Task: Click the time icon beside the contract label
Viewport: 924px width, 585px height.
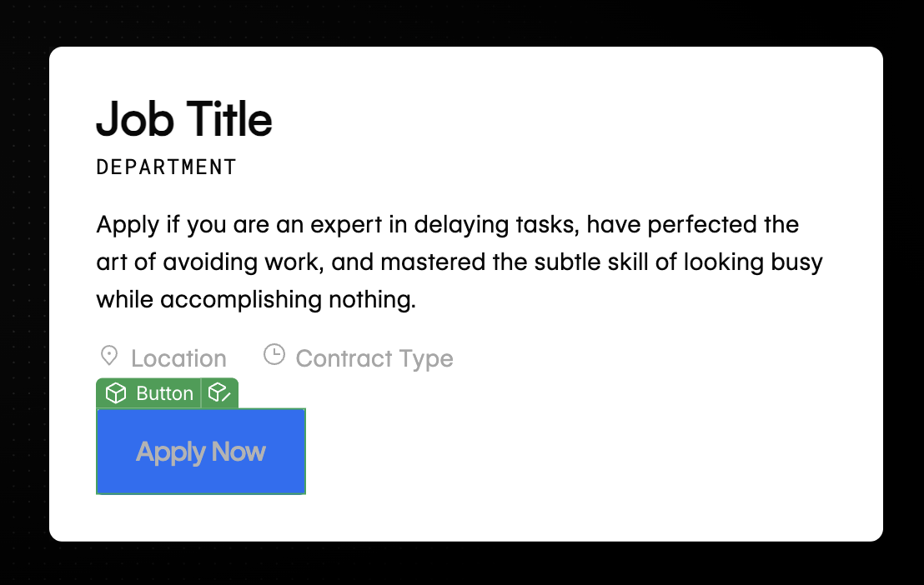Action: click(274, 356)
